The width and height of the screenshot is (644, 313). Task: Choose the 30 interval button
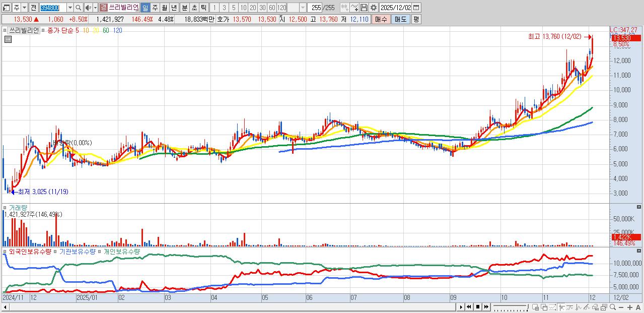[x=262, y=8]
